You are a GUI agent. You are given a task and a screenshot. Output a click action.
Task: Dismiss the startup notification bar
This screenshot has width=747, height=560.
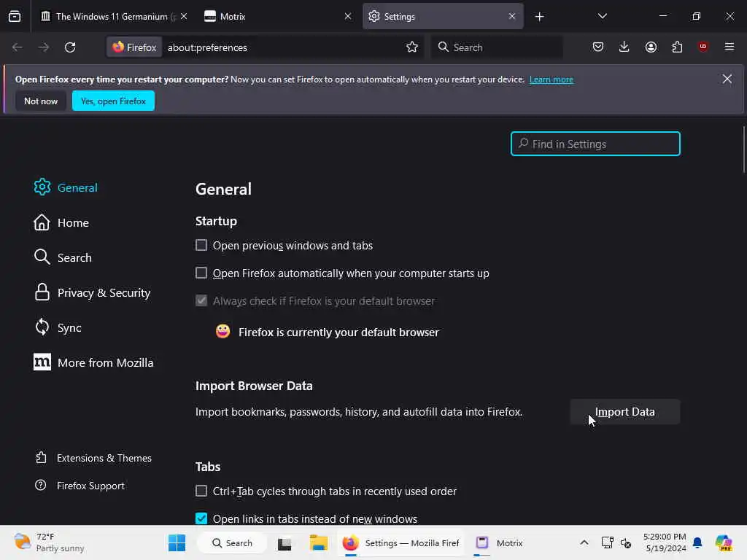click(x=727, y=79)
